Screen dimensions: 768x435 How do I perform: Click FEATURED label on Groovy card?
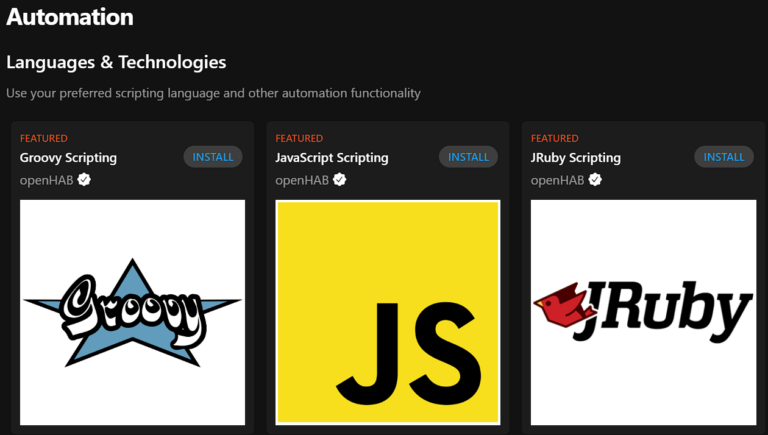click(44, 138)
